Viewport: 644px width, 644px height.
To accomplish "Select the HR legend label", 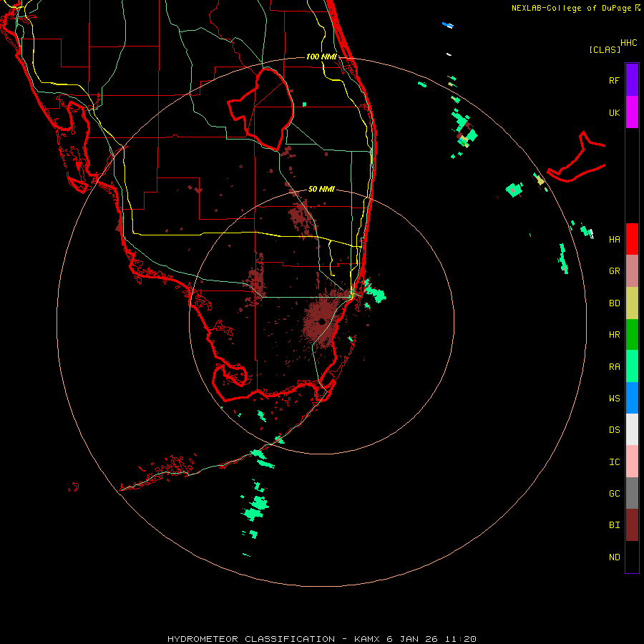I will pos(614,335).
